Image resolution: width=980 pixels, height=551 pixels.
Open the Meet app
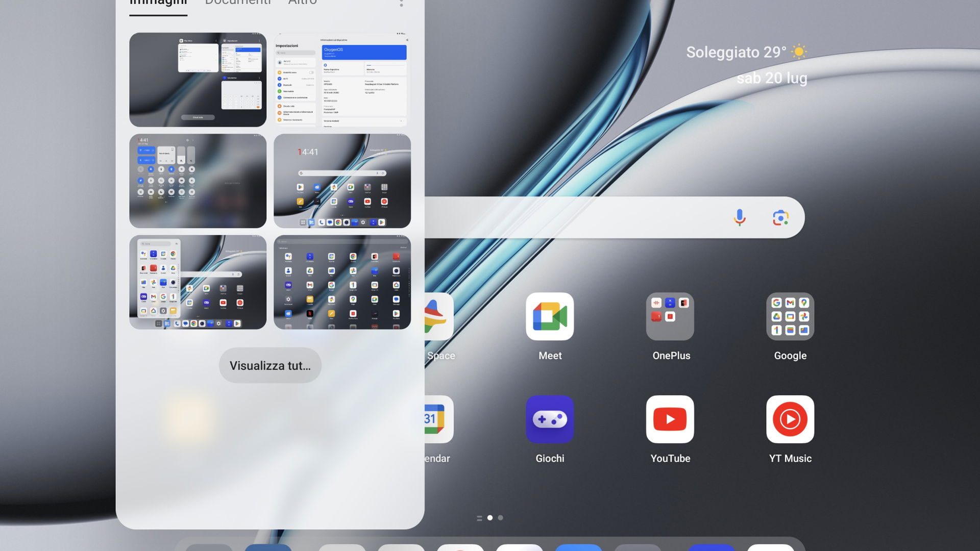(550, 316)
